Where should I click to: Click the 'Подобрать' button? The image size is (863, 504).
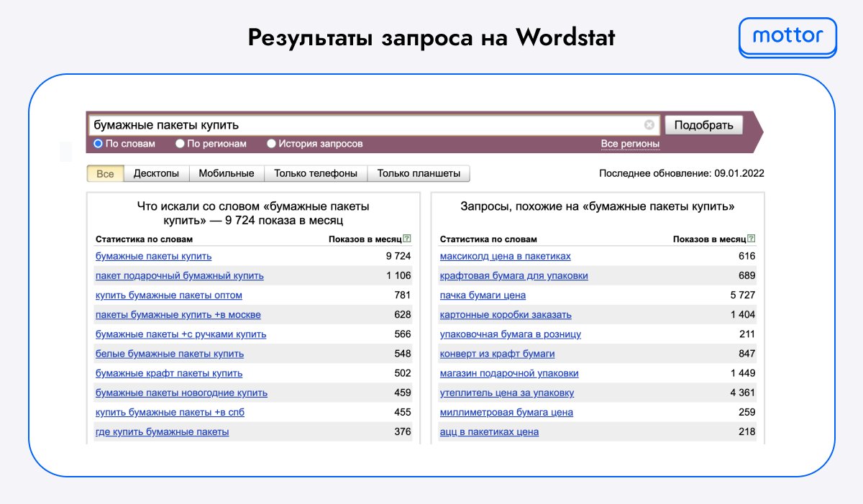[x=703, y=125]
